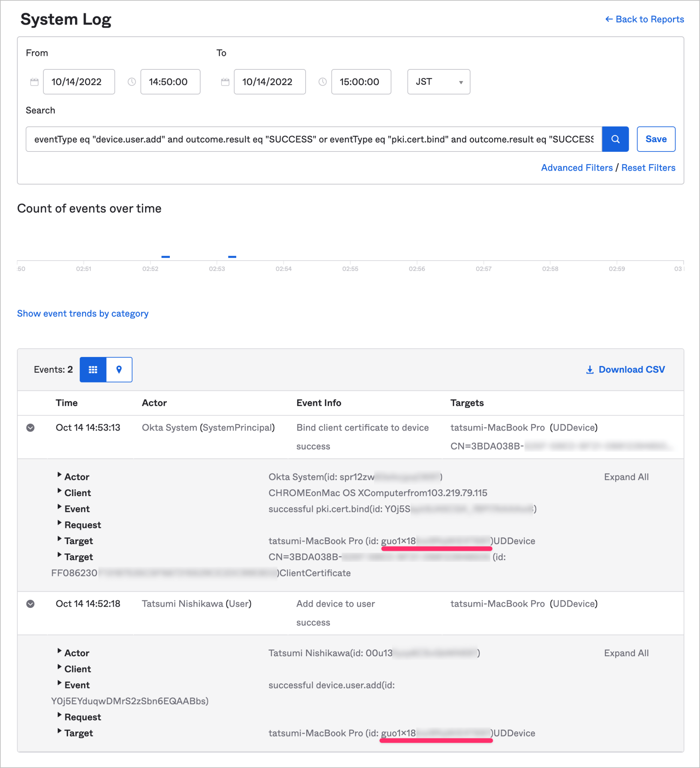Click the To time clock icon

point(322,81)
